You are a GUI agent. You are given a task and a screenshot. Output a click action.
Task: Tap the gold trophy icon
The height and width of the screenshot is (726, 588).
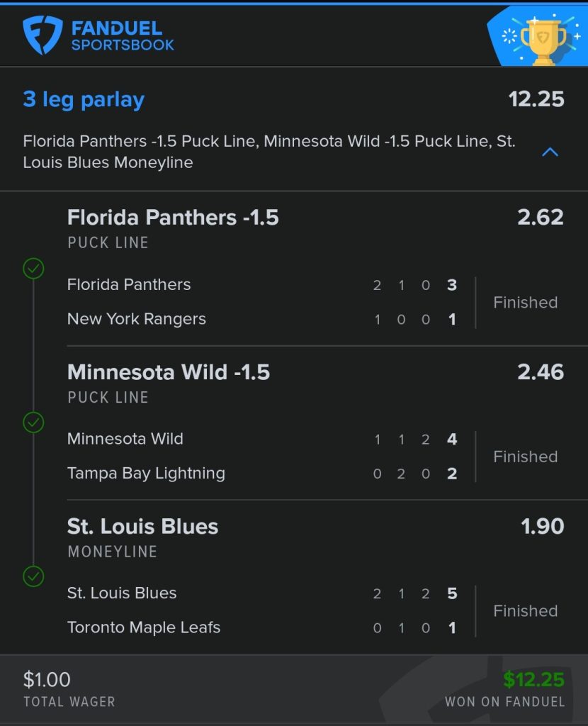point(543,40)
